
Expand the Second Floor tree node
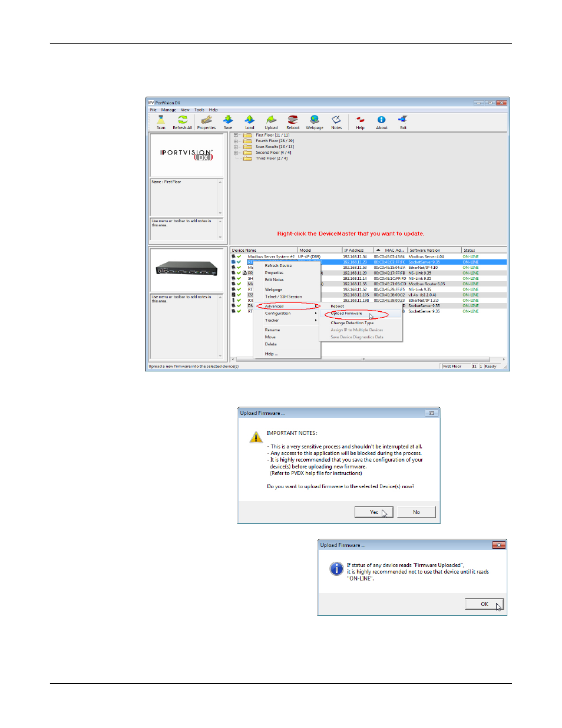(236, 152)
